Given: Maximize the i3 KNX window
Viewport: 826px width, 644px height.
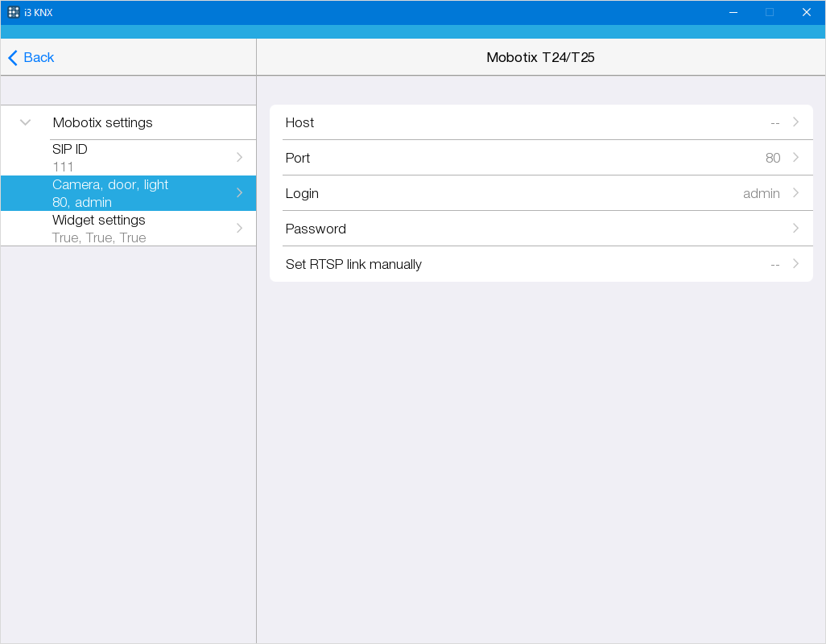Looking at the screenshot, I should (770, 12).
